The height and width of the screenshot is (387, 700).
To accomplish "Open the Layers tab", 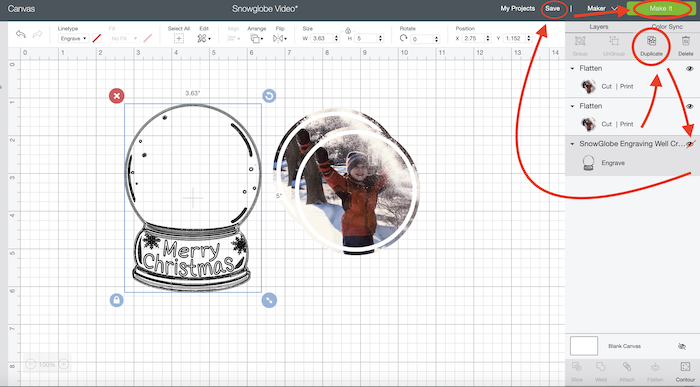I will (x=599, y=27).
